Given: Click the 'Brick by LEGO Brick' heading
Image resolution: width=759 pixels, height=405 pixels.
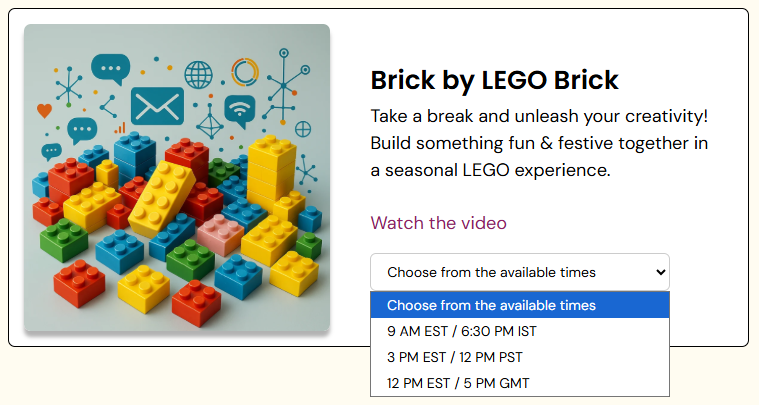Looking at the screenshot, I should point(494,80).
